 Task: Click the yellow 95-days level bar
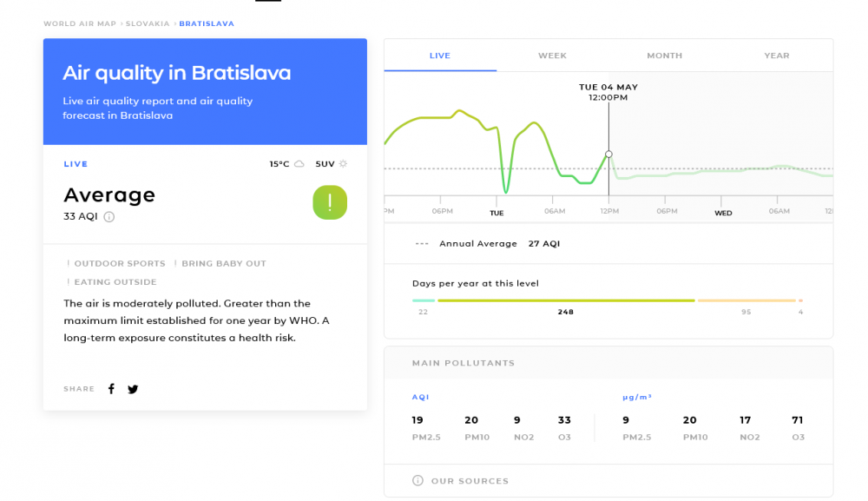pyautogui.click(x=746, y=300)
